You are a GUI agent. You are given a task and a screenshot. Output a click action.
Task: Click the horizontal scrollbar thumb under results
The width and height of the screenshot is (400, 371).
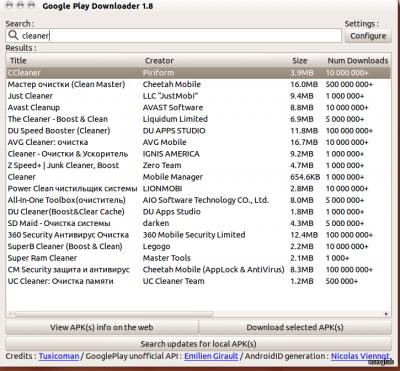(113, 314)
